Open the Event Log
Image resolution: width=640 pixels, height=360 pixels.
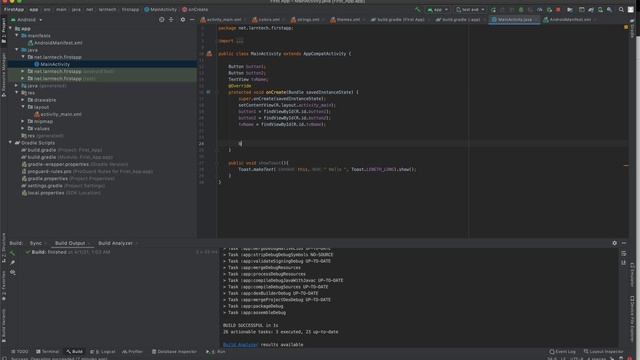click(x=562, y=351)
